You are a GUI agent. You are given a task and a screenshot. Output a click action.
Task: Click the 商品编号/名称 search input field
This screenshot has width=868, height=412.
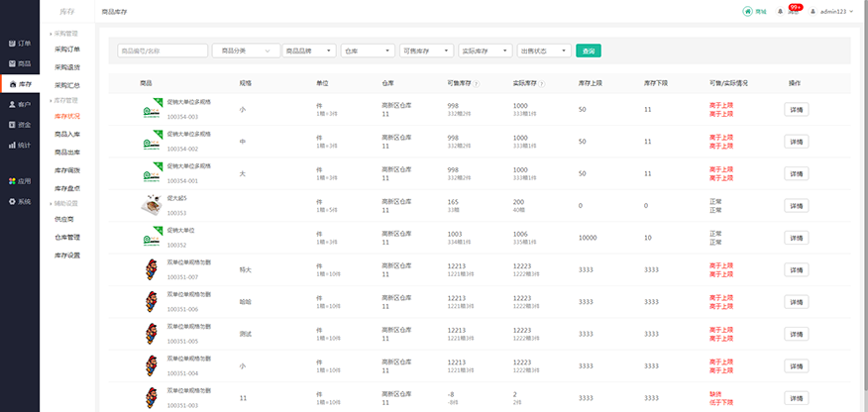tap(162, 51)
